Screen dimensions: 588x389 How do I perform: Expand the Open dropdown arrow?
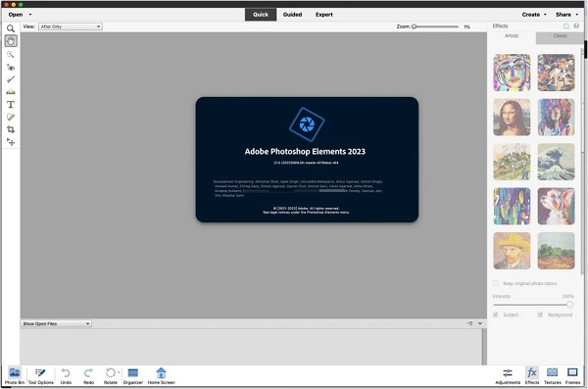(x=30, y=15)
